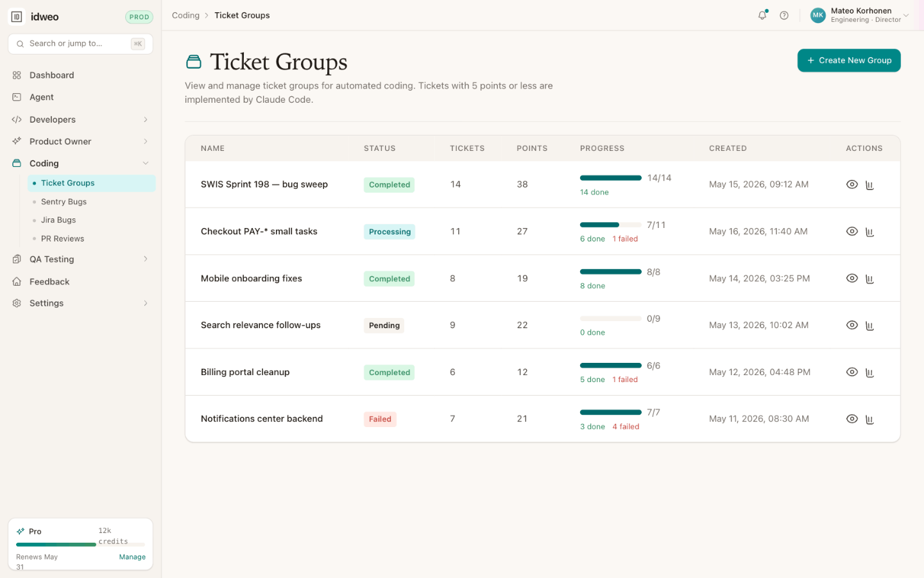
Task: Open stats icon for Notifications center backend
Action: tap(870, 419)
